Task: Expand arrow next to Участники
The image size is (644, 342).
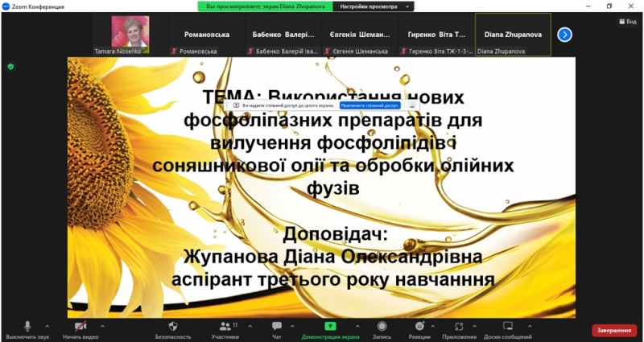Action: [250, 327]
